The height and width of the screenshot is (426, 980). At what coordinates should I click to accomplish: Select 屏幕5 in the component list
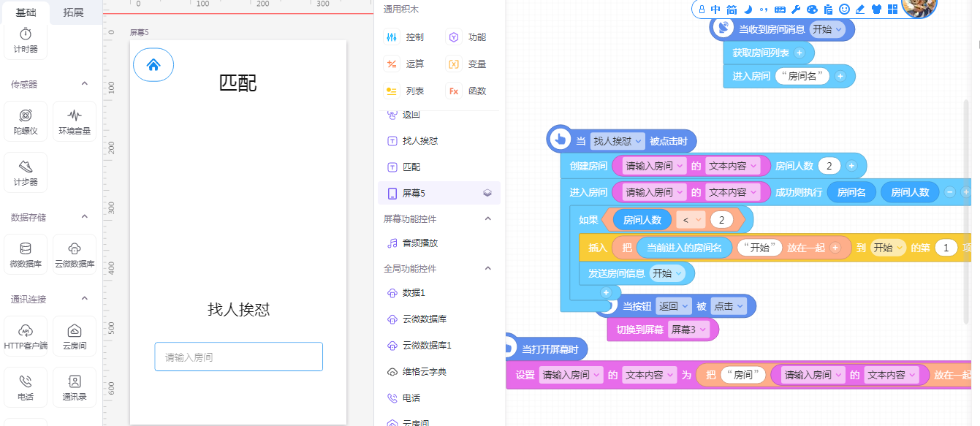(x=439, y=193)
